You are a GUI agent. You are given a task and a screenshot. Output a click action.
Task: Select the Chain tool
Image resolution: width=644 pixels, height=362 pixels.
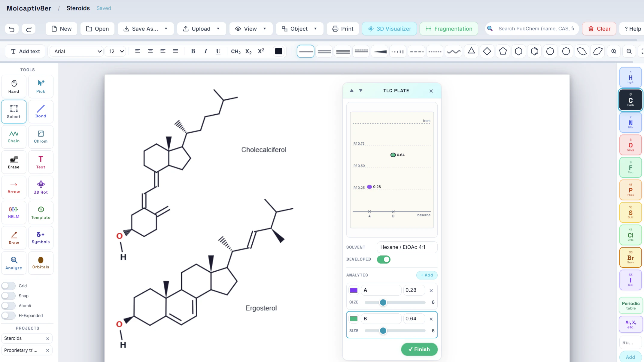[14, 137]
